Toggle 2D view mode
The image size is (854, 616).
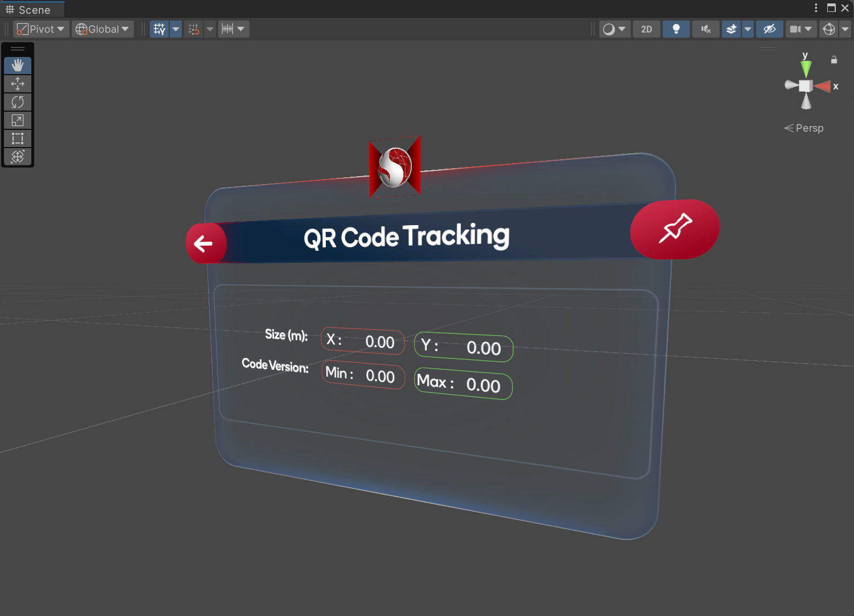click(647, 29)
